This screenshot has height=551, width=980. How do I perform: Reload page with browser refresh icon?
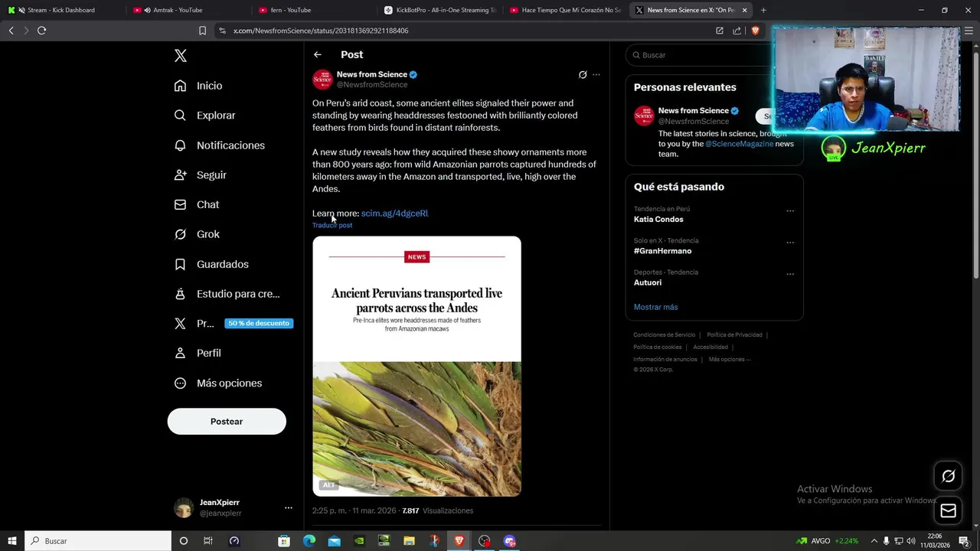tap(41, 31)
